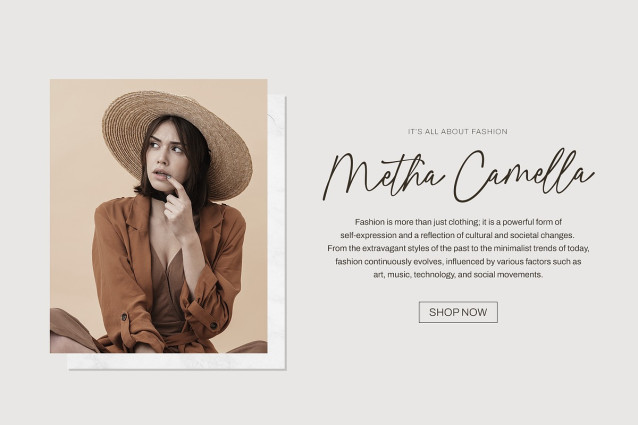
Task: Click the art, music, technology line
Action: click(x=458, y=275)
